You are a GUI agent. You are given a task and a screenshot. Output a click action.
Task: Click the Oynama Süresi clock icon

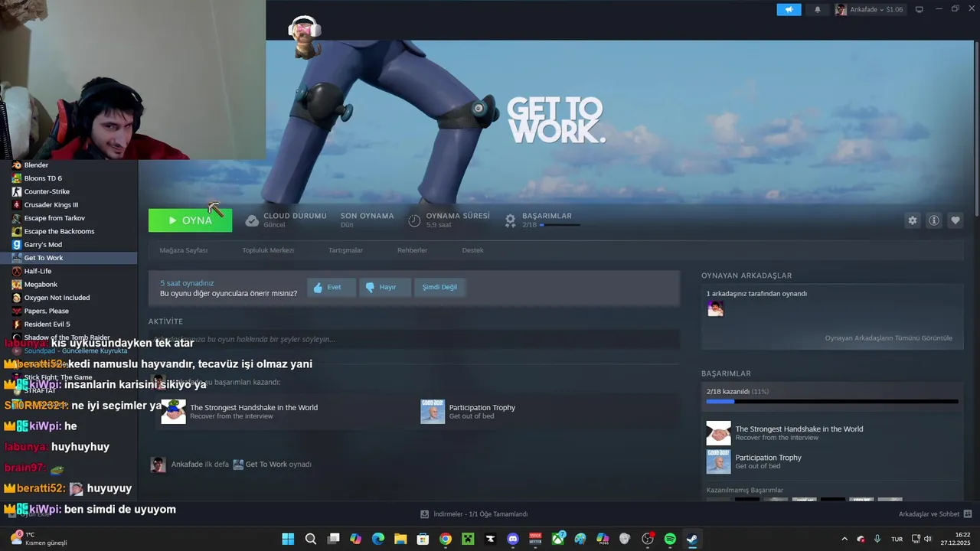click(x=414, y=220)
